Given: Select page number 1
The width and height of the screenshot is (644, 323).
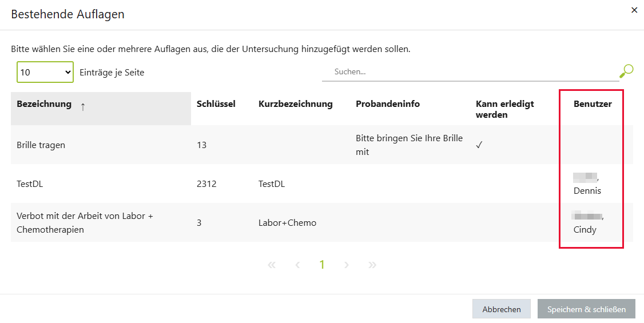Looking at the screenshot, I should pos(322,265).
